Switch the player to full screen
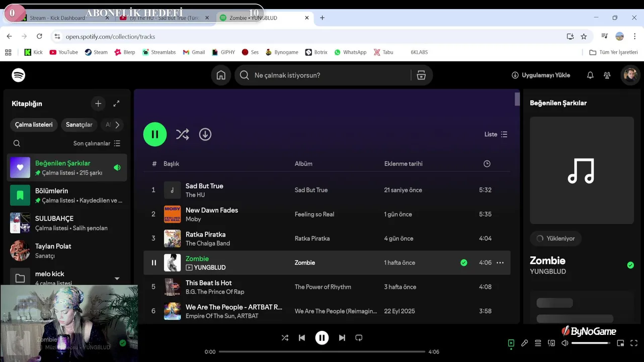644x362 pixels. [634, 343]
